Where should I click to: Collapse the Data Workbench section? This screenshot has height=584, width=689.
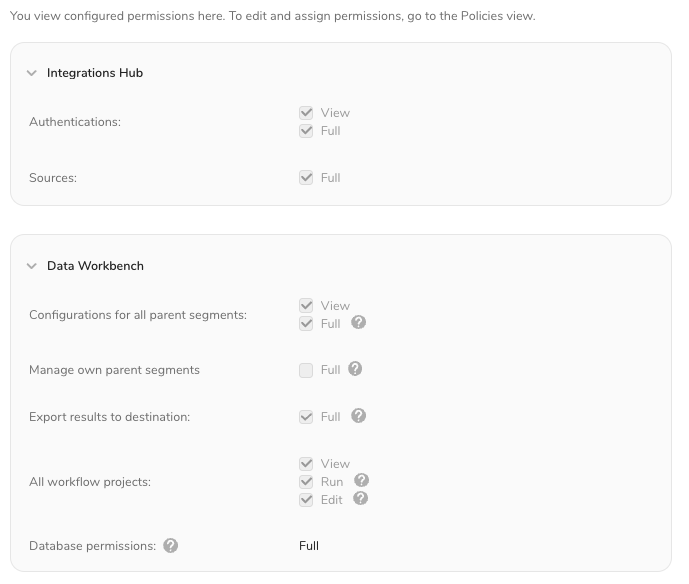(x=32, y=266)
